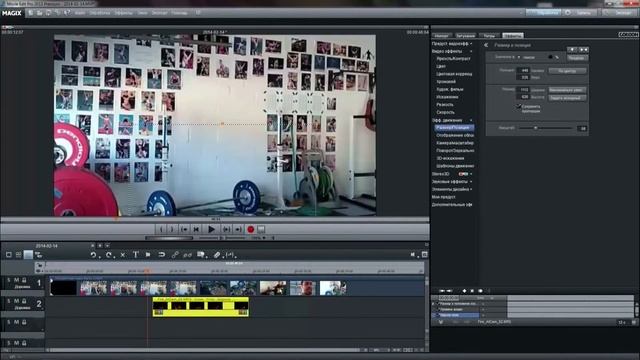This screenshot has width=640, height=360.
Task: Select the yellow clip on track 2
Action: click(x=200, y=307)
